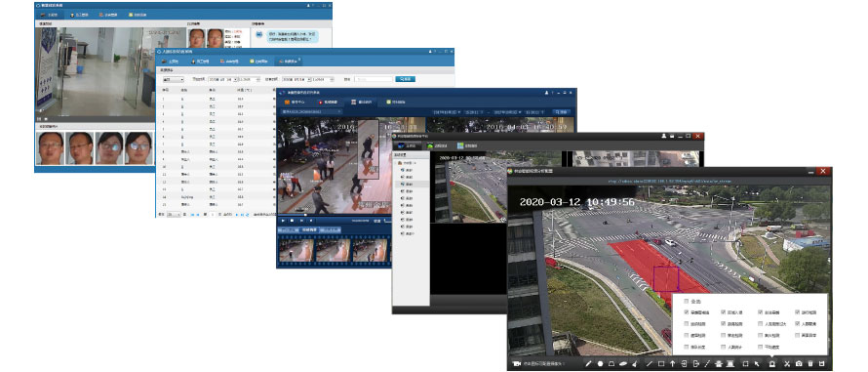868x372 pixels.
Task: Click the first-page arrow in table pagination
Action: pos(193,215)
